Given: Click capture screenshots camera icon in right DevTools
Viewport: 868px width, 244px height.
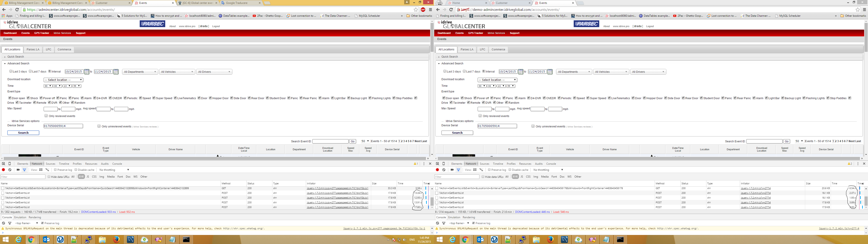Looking at the screenshot, I should pyautogui.click(x=452, y=170).
